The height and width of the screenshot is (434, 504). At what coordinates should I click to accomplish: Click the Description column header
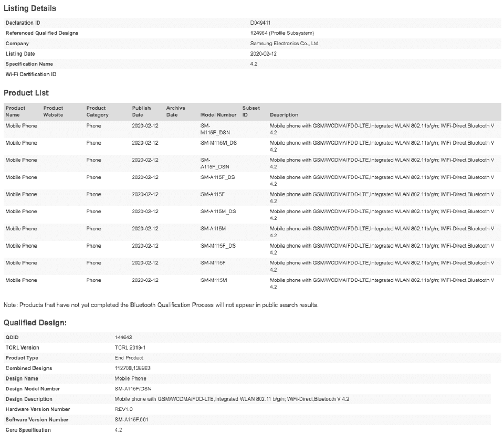pyautogui.click(x=284, y=115)
